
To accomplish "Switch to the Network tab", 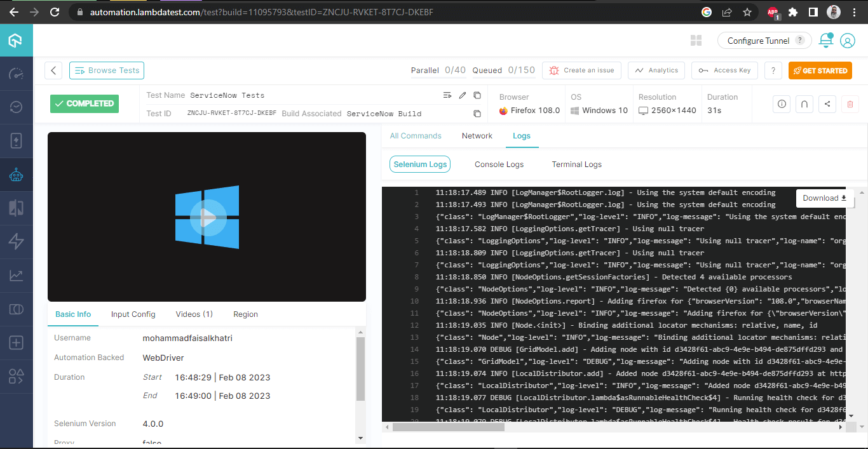I will 477,135.
